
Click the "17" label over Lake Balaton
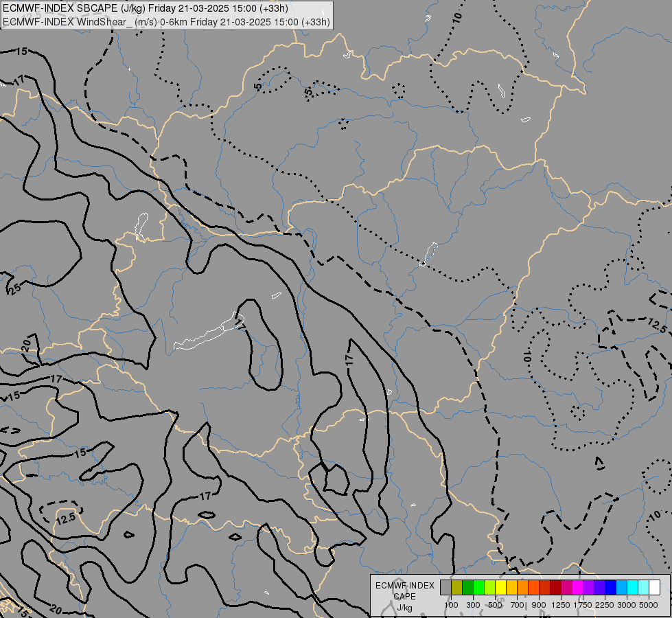pos(240,325)
